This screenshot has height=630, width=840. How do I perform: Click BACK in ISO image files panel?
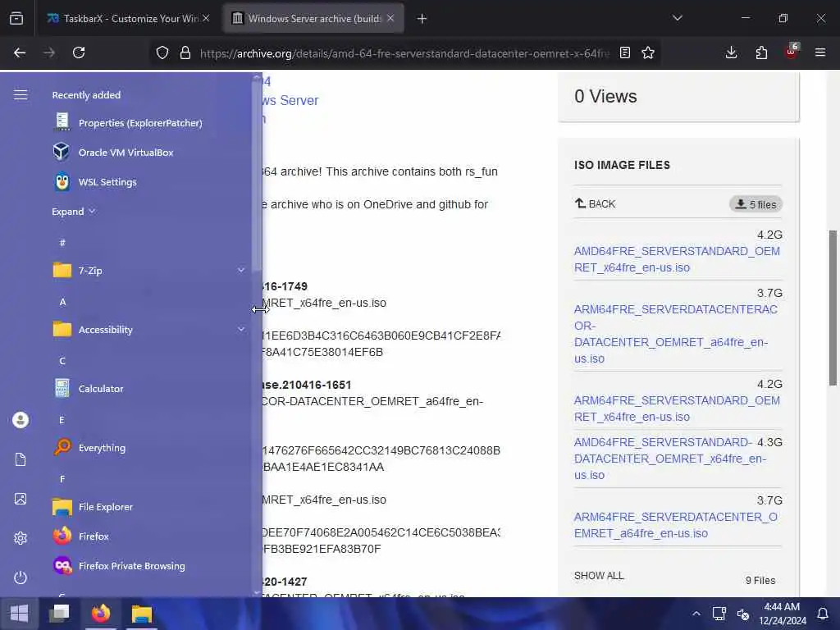click(596, 203)
